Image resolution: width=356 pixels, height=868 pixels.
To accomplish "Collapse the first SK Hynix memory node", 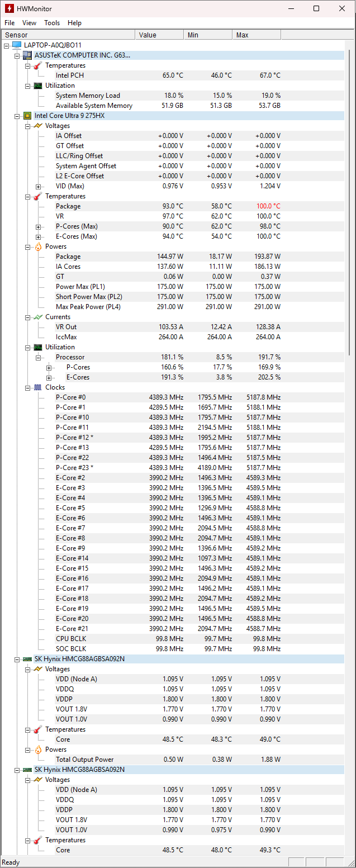I will (17, 659).
